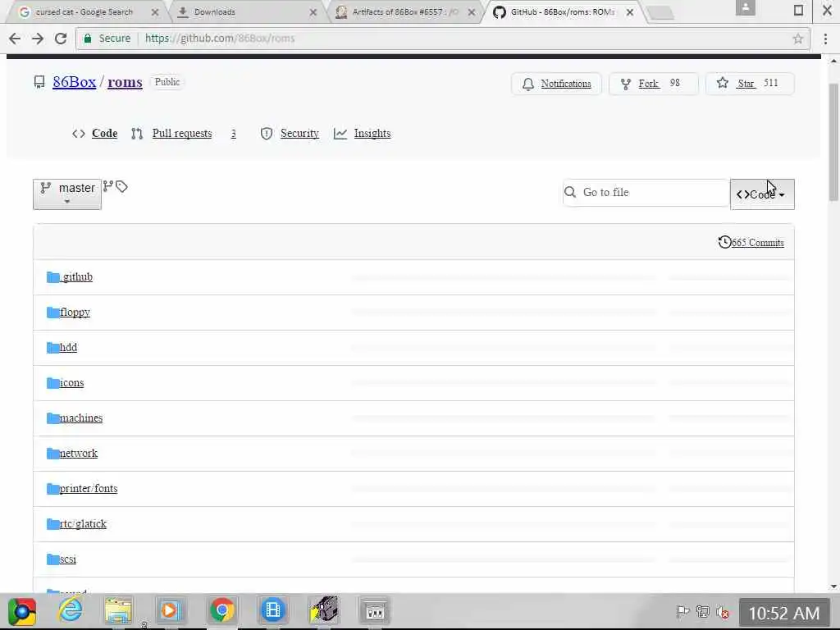Viewport: 840px width, 630px height.
Task: Click the Go to file search field
Action: pyautogui.click(x=646, y=192)
